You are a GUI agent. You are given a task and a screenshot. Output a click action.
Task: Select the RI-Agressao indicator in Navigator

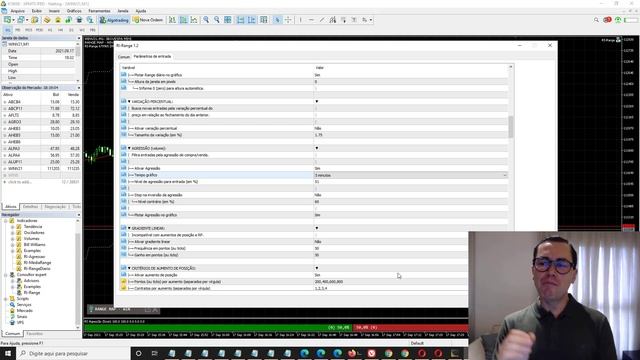[x=34, y=257]
